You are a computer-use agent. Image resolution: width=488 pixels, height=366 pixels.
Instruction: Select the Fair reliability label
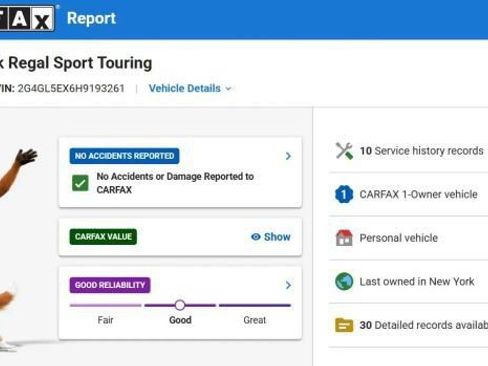point(105,320)
